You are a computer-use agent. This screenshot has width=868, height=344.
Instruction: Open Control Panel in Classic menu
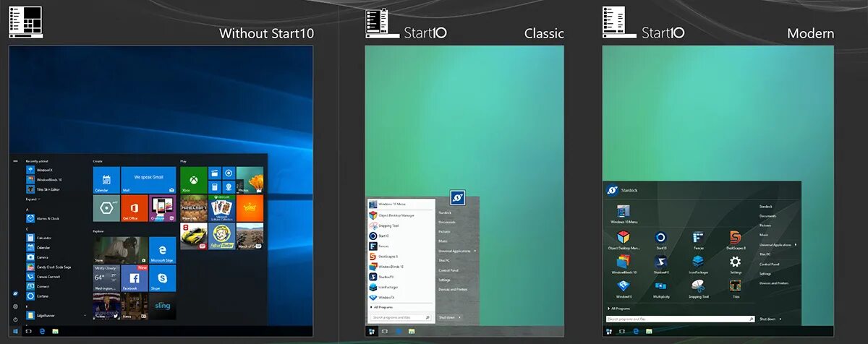click(x=448, y=270)
